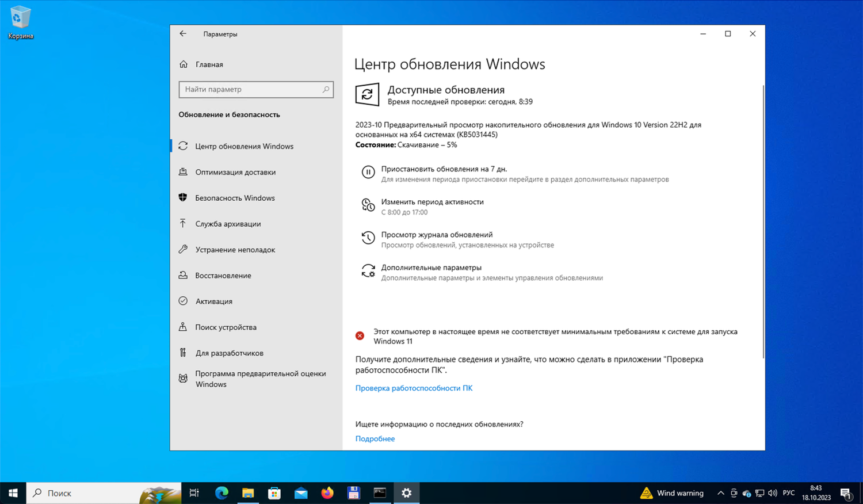Viewport: 863px width, 504px height.
Task: Open the Wind warning weather widget
Action: (x=672, y=493)
